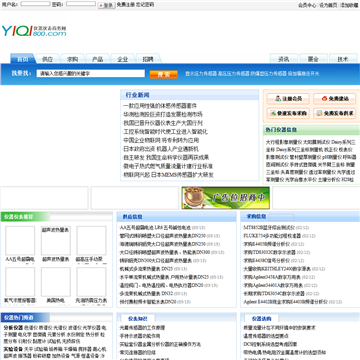Open hot keyword 防爆型压力传感器
360x360 pixels.
tap(268, 74)
